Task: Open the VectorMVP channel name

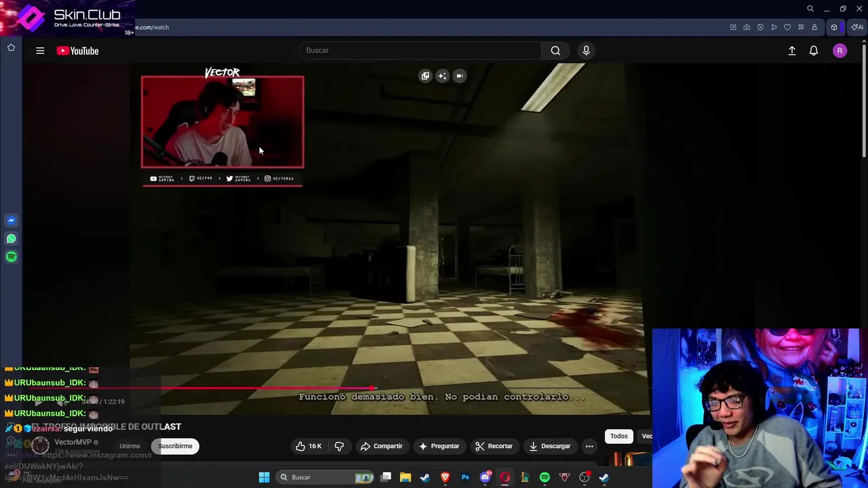Action: click(73, 442)
